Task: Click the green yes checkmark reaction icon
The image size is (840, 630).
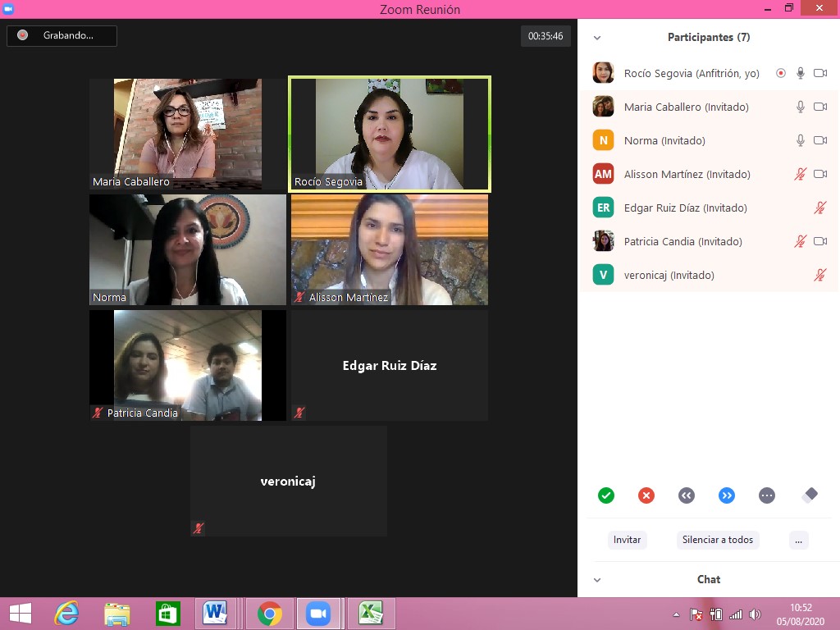Action: coord(606,495)
